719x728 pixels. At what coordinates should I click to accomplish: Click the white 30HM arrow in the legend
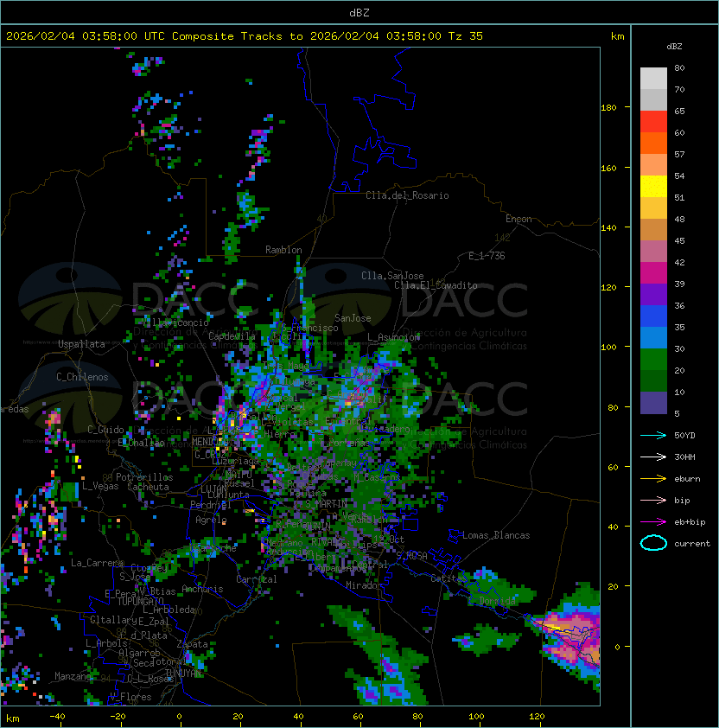(x=653, y=457)
